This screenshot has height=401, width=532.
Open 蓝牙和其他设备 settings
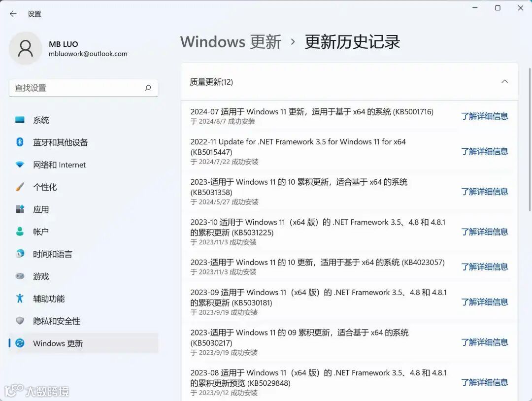(x=83, y=142)
